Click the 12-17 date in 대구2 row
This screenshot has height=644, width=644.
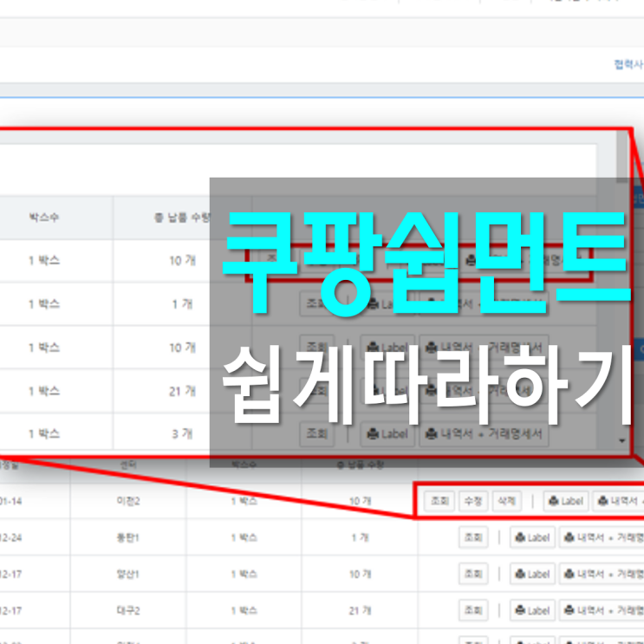[x=10, y=610]
